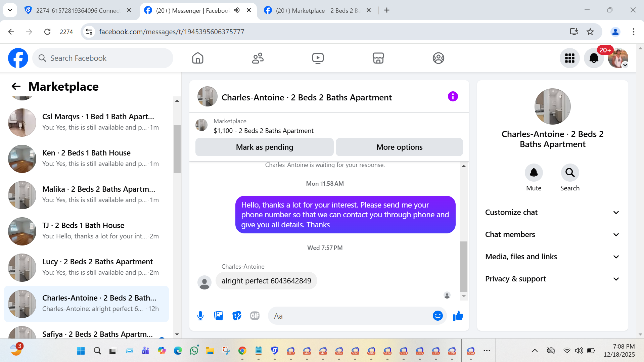
Task: Open the Facebook menu grid icon
Action: [x=569, y=58]
